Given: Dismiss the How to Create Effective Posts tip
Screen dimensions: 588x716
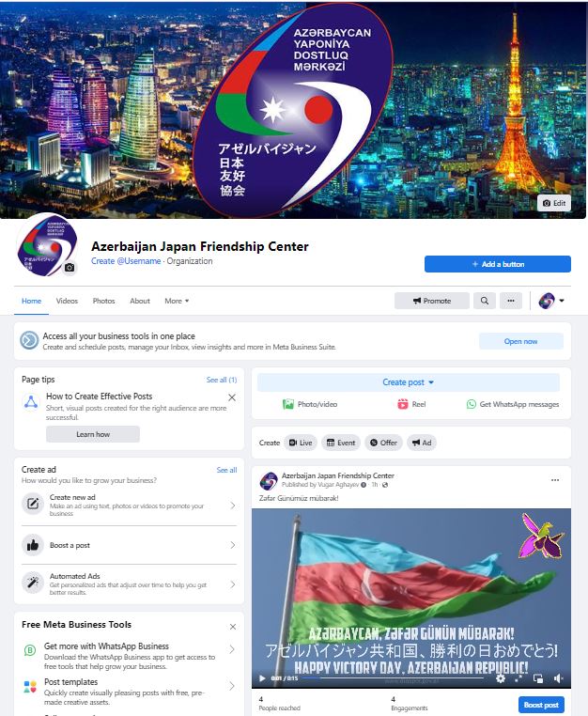Looking at the screenshot, I should 232,397.
